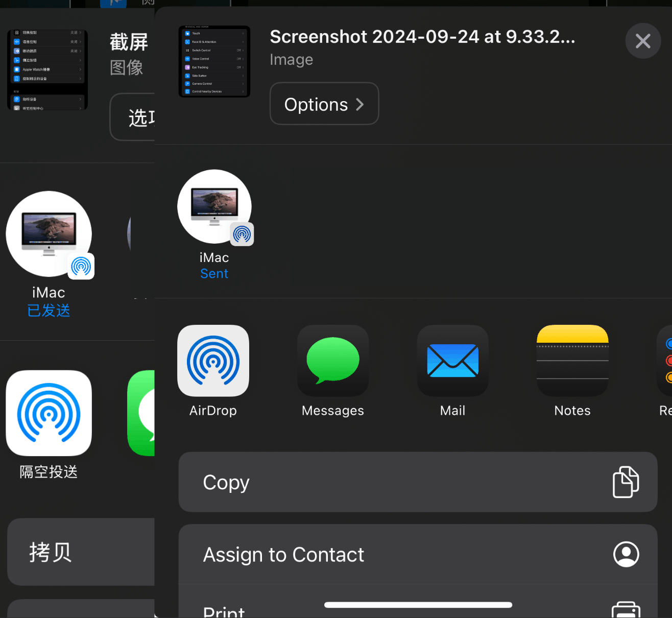Close the share sheet with X
The image size is (672, 618).
643,41
